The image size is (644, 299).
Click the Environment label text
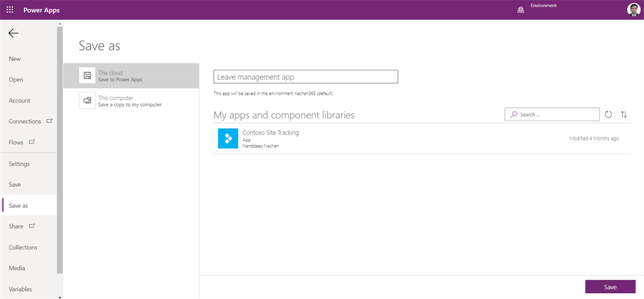543,6
